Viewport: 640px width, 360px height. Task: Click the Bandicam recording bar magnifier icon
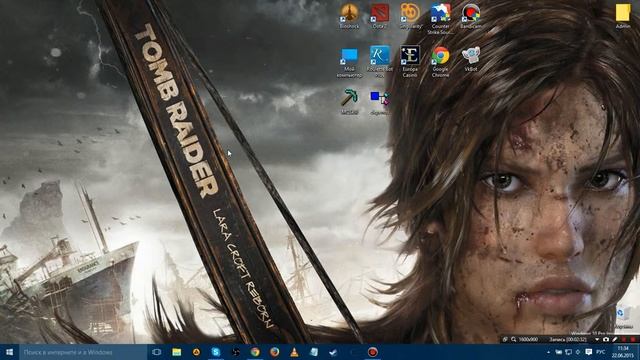pos(513,339)
